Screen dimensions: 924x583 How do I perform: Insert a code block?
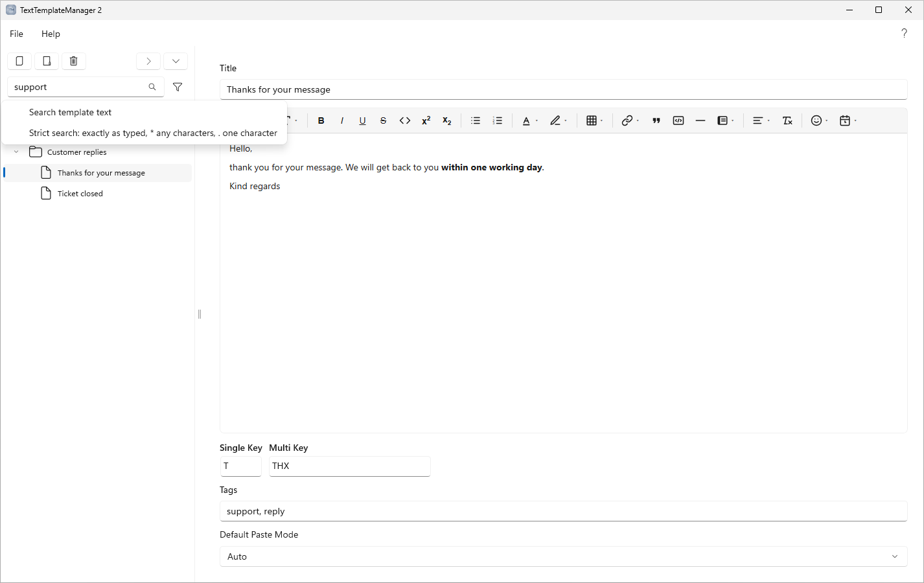pyautogui.click(x=678, y=120)
